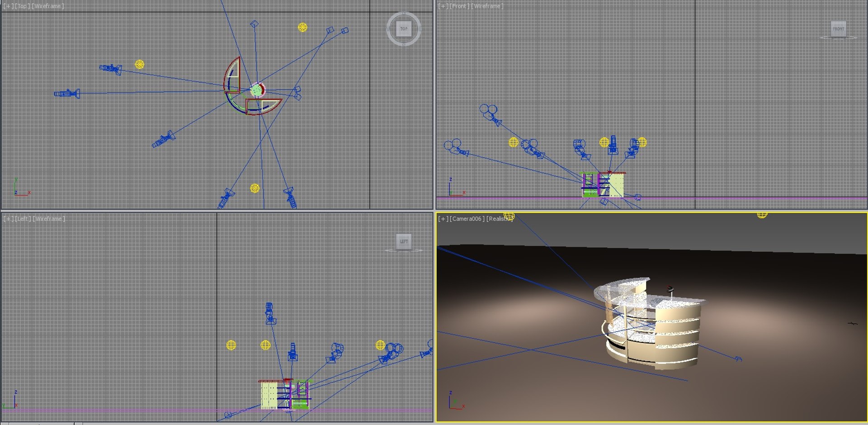Click the TOP face of the ViewCube

404,28
